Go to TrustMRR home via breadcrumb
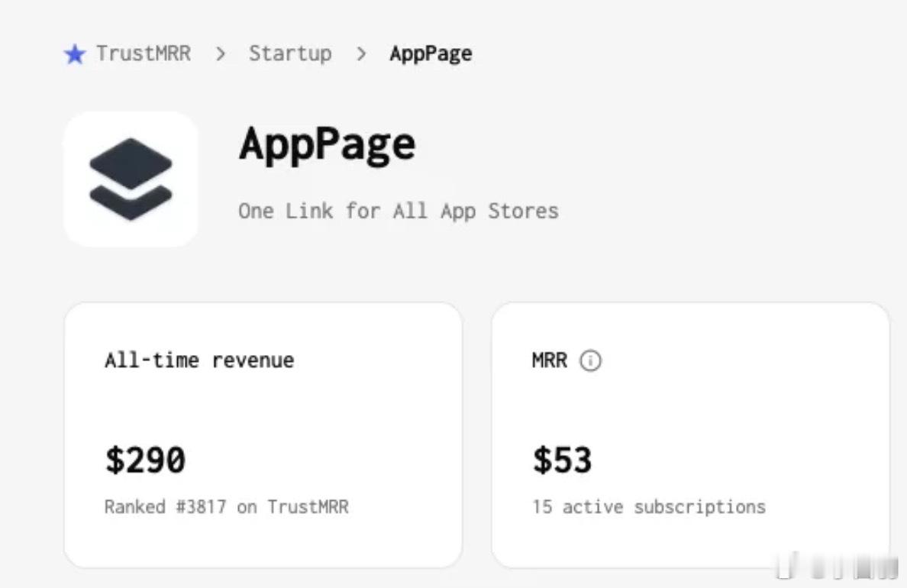907x588 pixels. [x=144, y=53]
